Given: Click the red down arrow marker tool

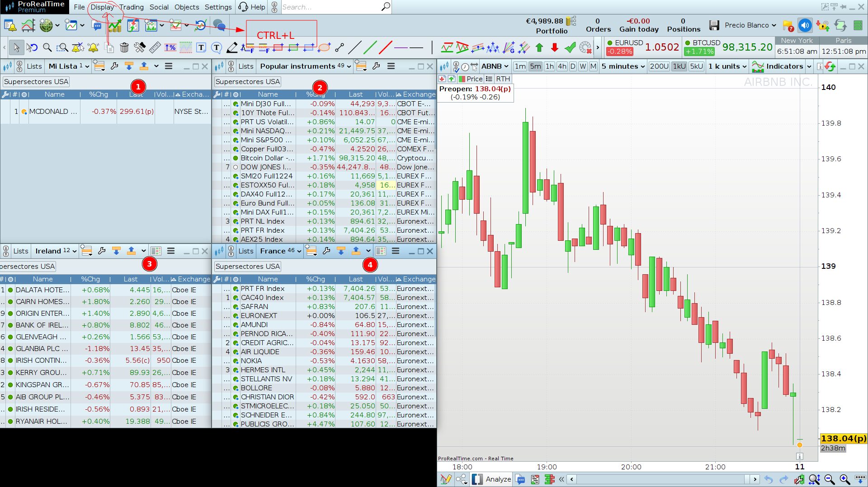Looking at the screenshot, I should pyautogui.click(x=555, y=47).
